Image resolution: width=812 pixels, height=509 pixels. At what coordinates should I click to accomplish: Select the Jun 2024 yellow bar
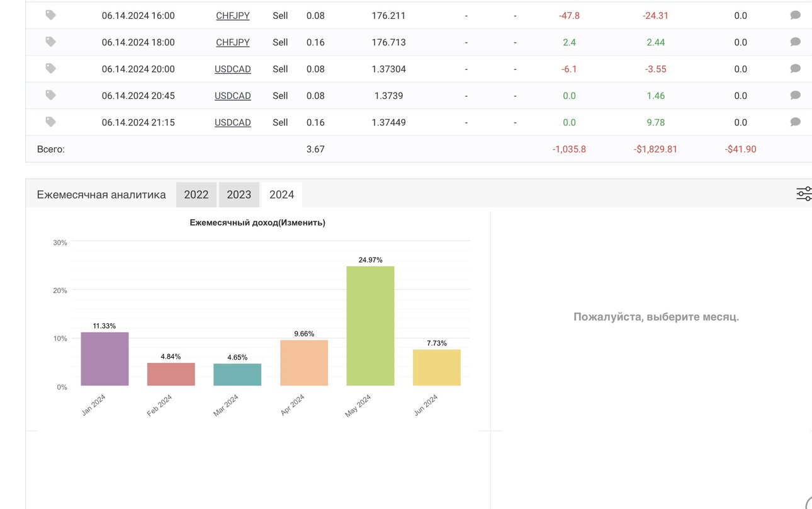437,367
